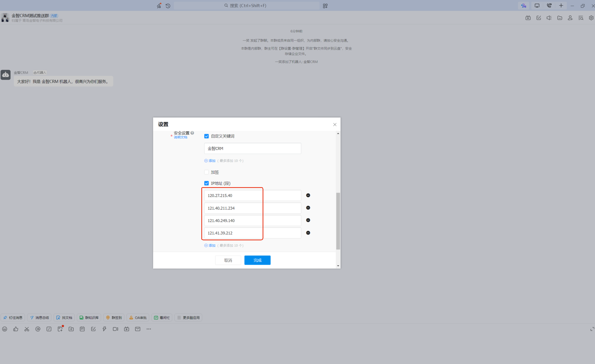Screen dimensions: 595x364
Task: Click the dialog scrollbar down arrow
Action: (x=338, y=266)
